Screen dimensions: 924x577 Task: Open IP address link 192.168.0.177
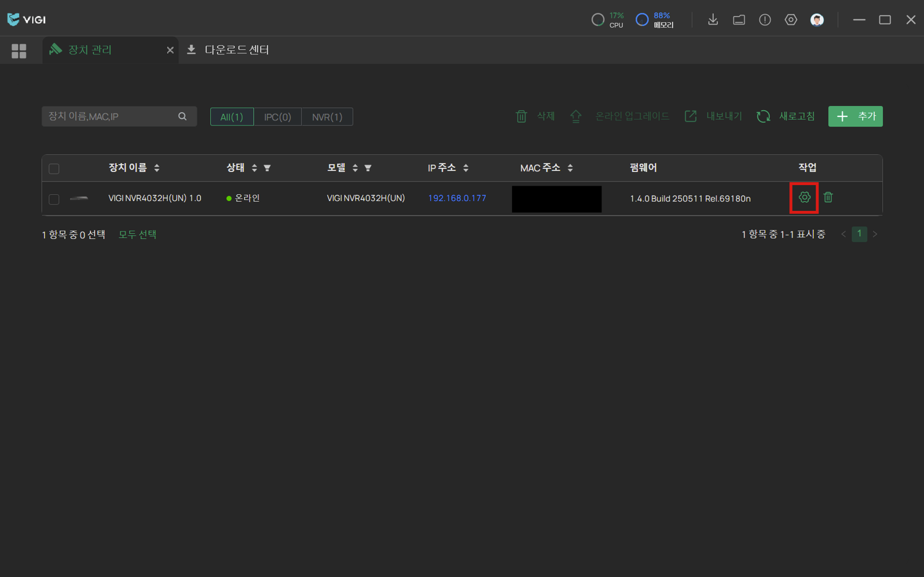tap(457, 198)
